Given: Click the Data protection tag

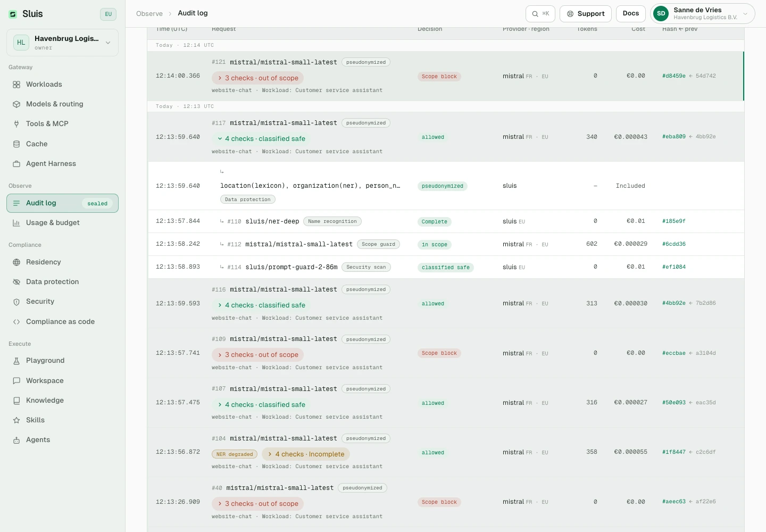Looking at the screenshot, I should point(248,199).
